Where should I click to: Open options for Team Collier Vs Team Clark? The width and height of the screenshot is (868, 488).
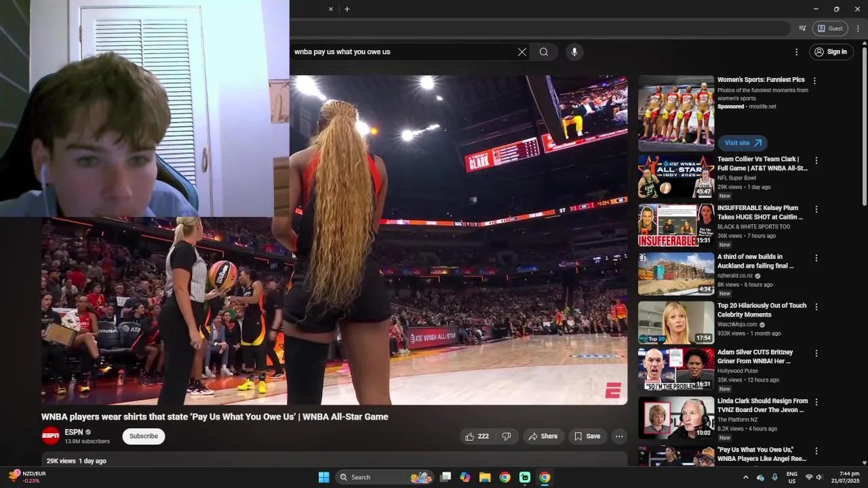(x=816, y=161)
